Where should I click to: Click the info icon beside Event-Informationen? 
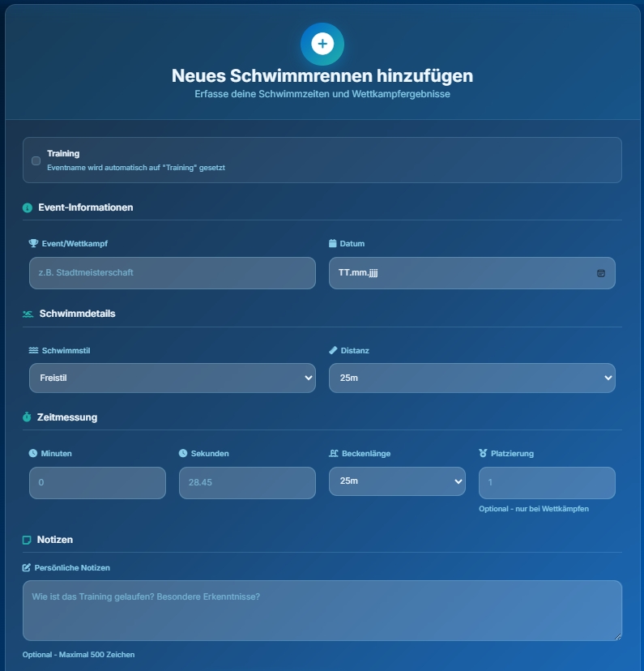[x=27, y=207]
